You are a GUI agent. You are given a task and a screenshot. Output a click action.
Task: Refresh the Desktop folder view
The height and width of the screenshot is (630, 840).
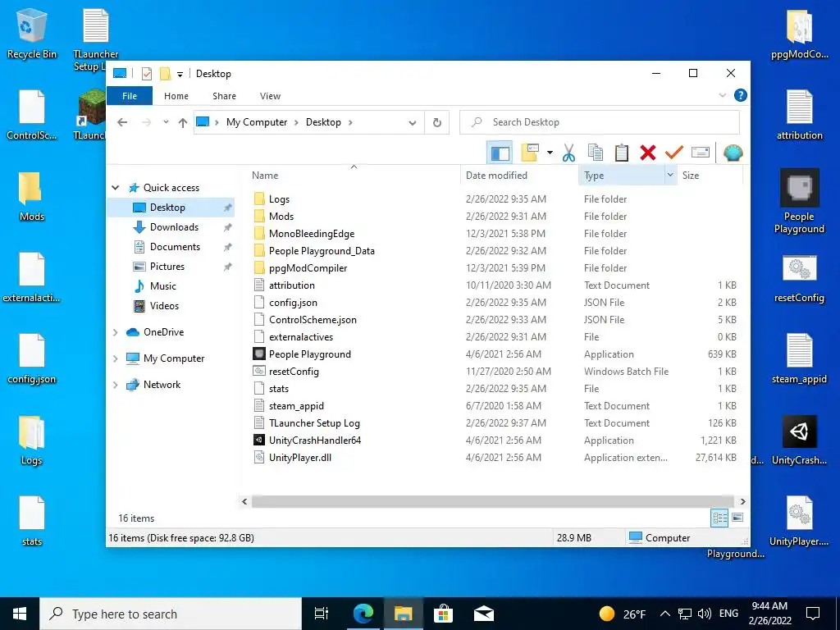click(x=437, y=123)
